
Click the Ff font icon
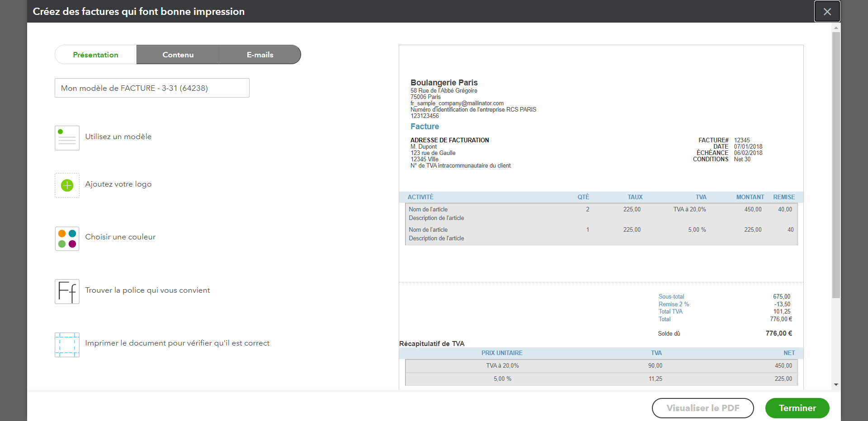click(67, 291)
